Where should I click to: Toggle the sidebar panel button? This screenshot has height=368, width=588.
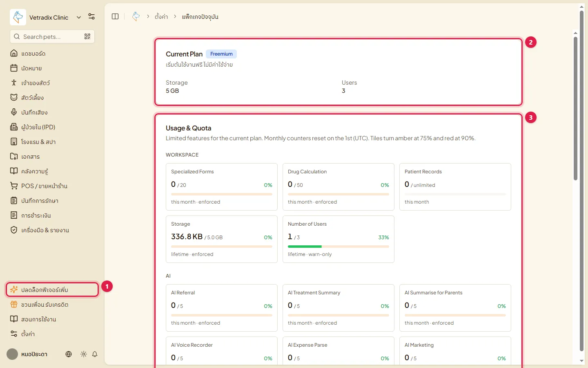point(115,16)
